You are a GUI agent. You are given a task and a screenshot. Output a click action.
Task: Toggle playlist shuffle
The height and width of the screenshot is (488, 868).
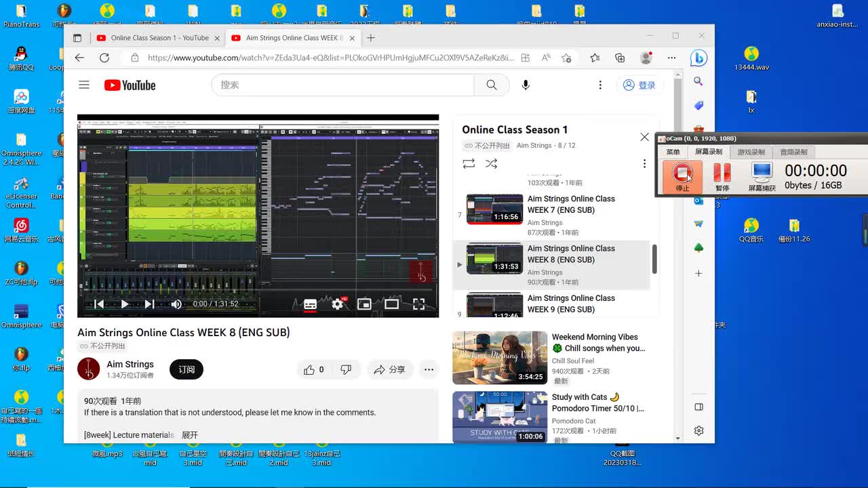(x=492, y=163)
